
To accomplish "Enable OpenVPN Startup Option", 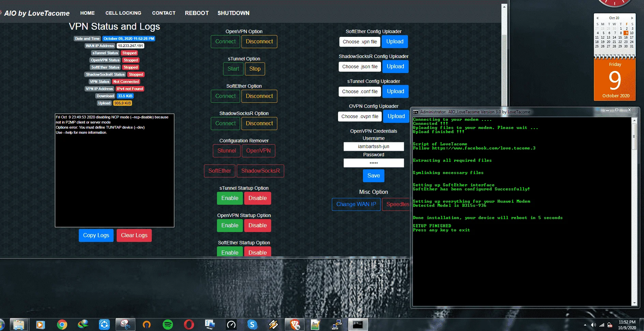I will click(230, 226).
